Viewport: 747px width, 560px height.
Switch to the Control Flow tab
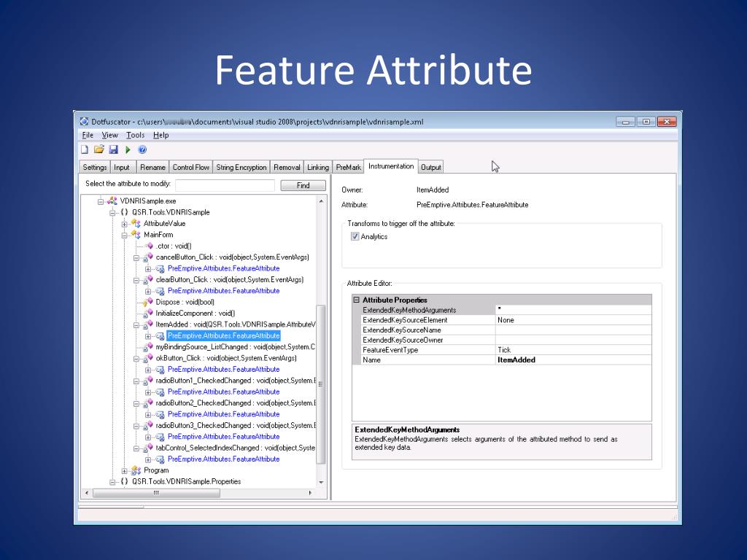tap(190, 167)
